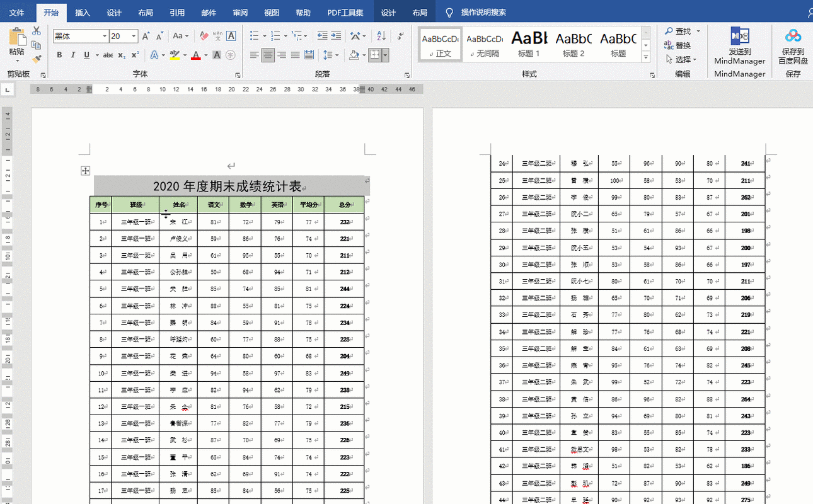Toggle character shading gray A
Screen dimensions: 813x504
click(x=217, y=55)
